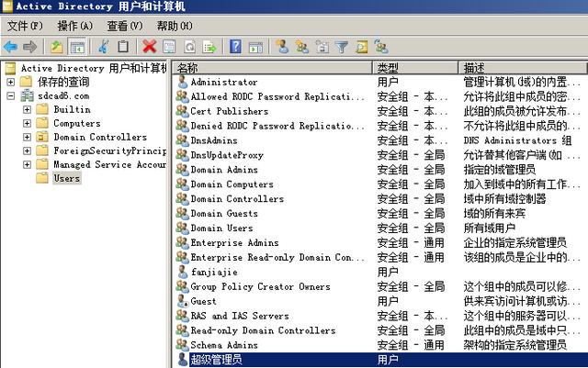The height and width of the screenshot is (368, 588).
Task: Collapse the sdcad6.com domain node
Action: pyautogui.click(x=10, y=95)
